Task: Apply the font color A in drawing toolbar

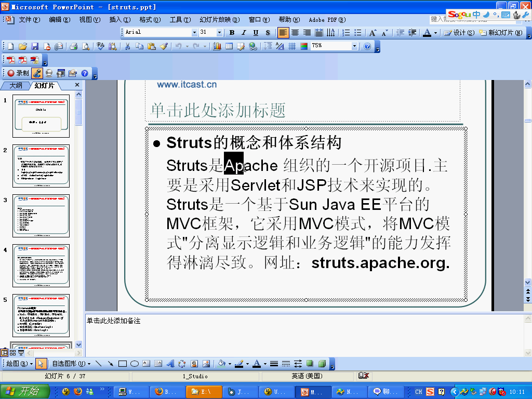Action: tap(257, 364)
